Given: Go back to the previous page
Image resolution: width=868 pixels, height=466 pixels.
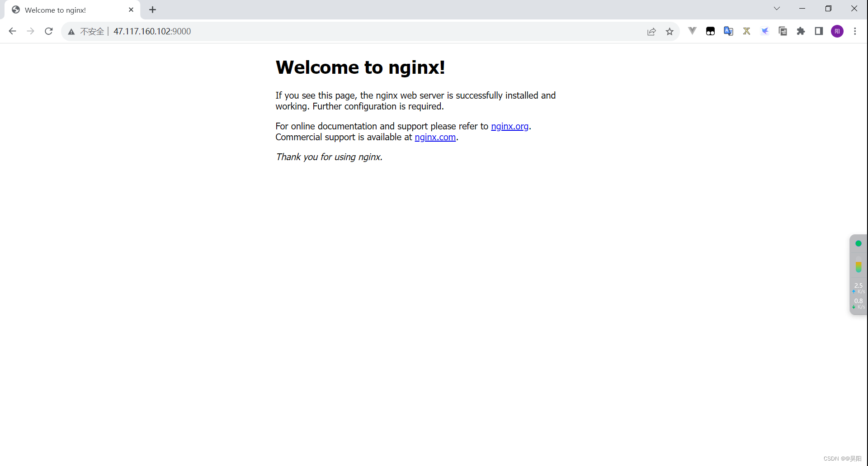Looking at the screenshot, I should click(x=13, y=31).
